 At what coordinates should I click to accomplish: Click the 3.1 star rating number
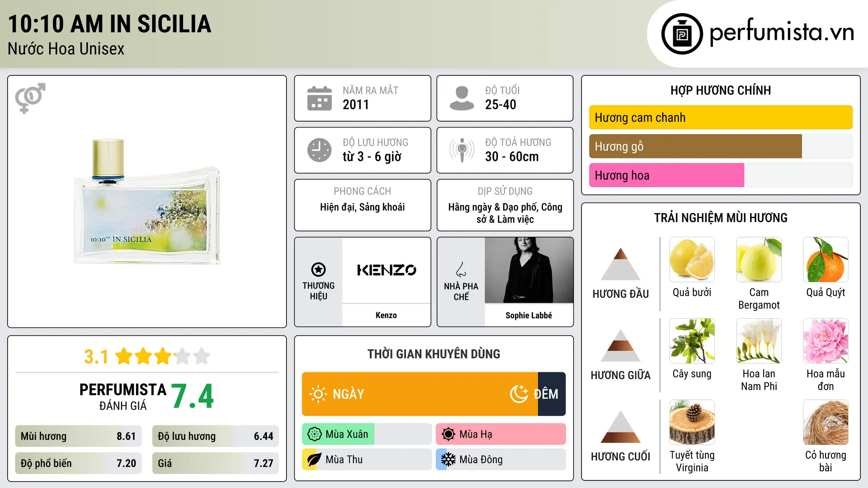point(96,357)
